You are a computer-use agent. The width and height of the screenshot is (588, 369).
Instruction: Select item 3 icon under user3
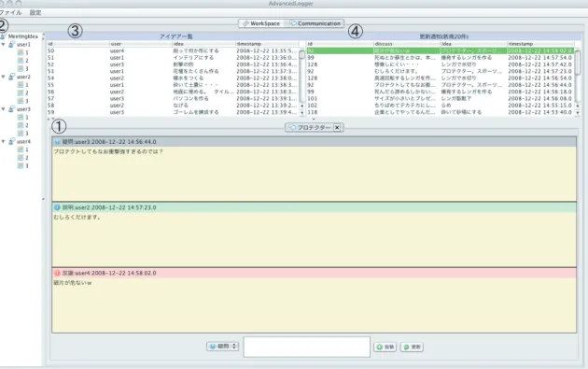21,134
